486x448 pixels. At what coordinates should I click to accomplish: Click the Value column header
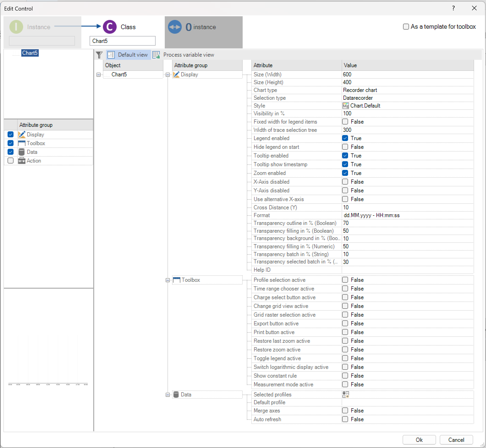click(408, 65)
